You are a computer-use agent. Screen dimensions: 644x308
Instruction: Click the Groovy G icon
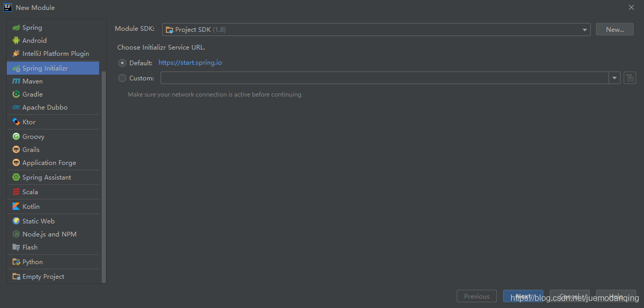16,137
